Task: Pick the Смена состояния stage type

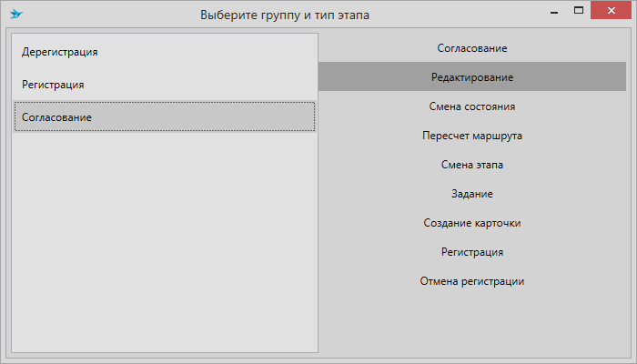Action: [472, 106]
